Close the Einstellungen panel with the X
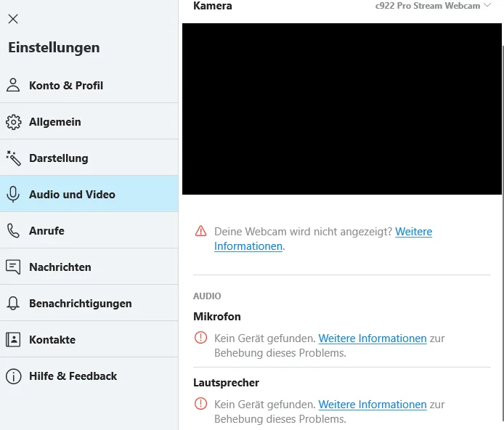Viewport: 504px width, 430px height. click(x=13, y=19)
